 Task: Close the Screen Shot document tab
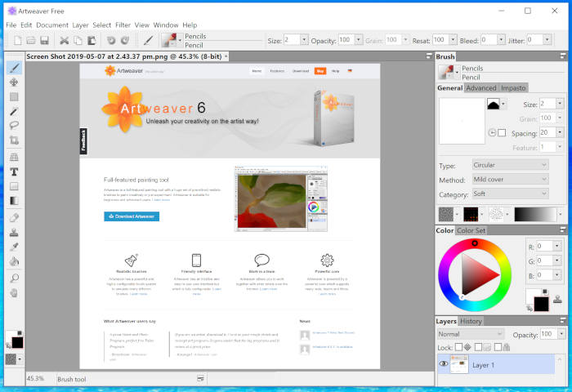pyautogui.click(x=226, y=56)
